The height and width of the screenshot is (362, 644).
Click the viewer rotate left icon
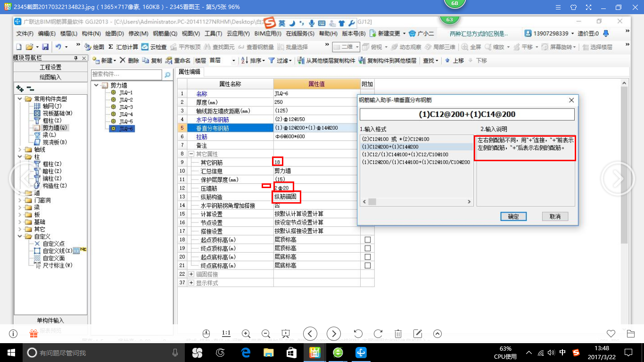pos(358,333)
